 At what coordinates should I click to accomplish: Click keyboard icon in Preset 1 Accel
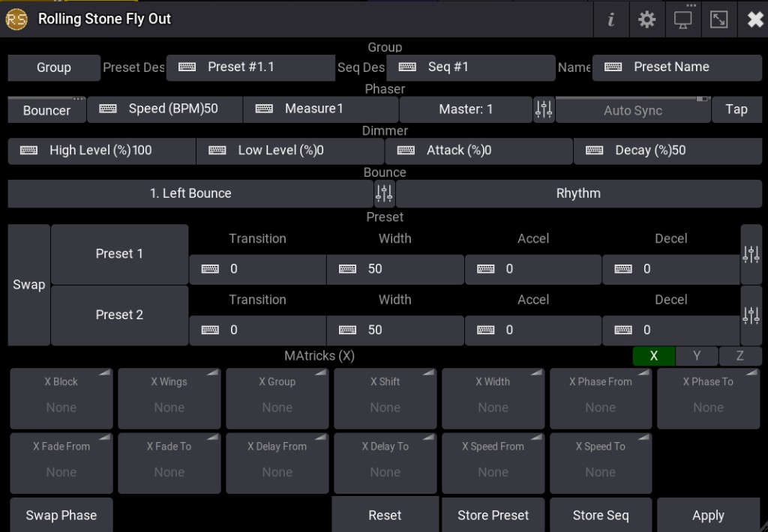[486, 269]
